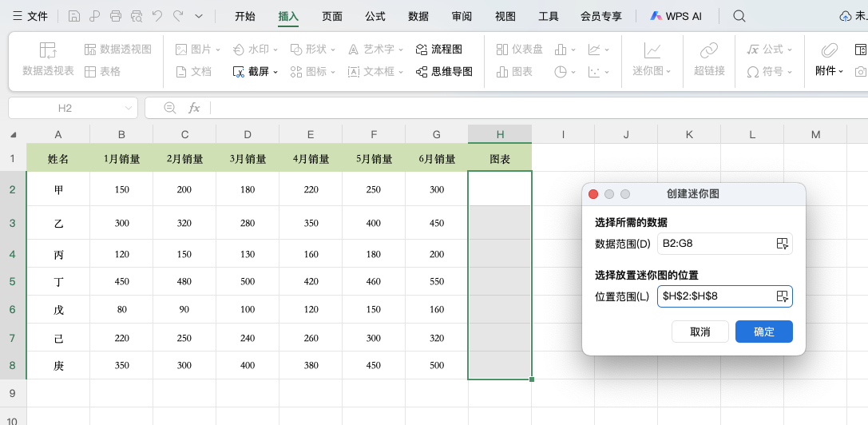Switch to the 数据 tab
This screenshot has width=868, height=425.
[x=418, y=16]
